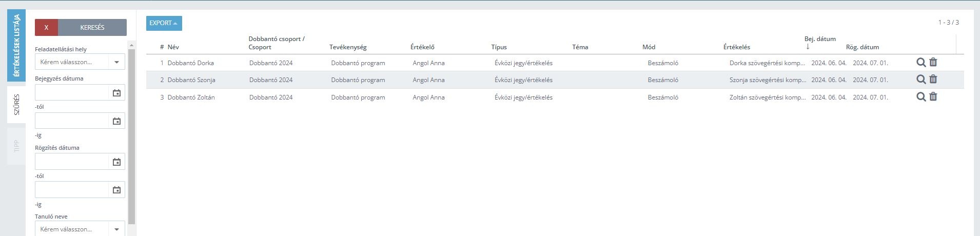Click the scrollbar up arrow in filter panel

pos(131,45)
